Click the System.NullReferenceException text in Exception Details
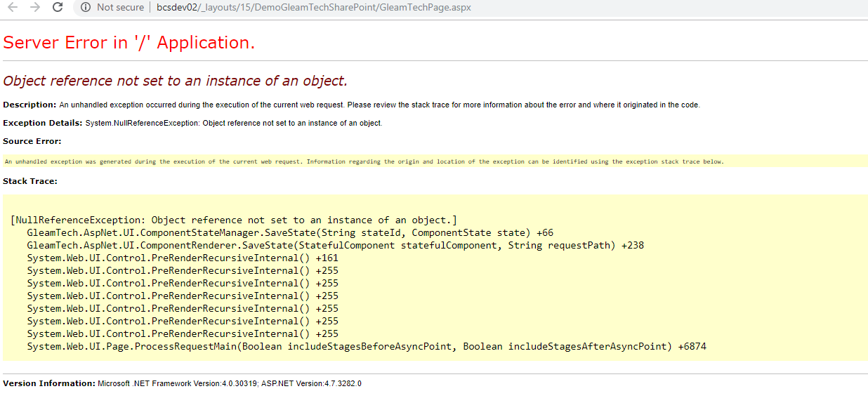The width and height of the screenshot is (868, 410). pos(234,123)
